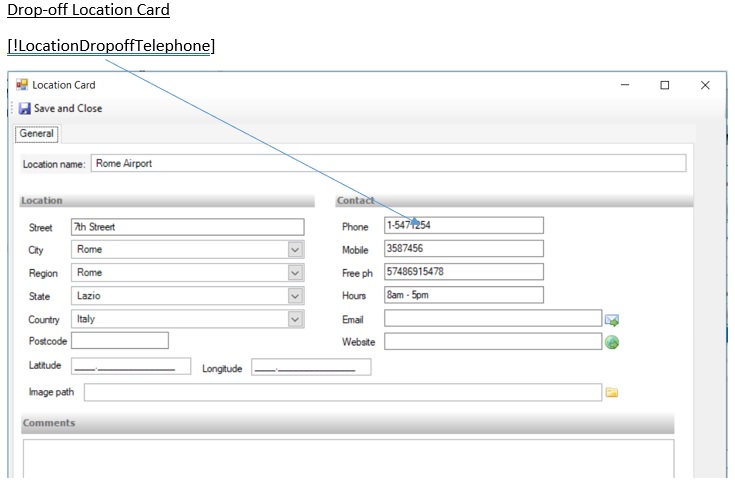The height and width of the screenshot is (484, 735).
Task: Click the Save and Close disk icon
Action: tap(24, 108)
